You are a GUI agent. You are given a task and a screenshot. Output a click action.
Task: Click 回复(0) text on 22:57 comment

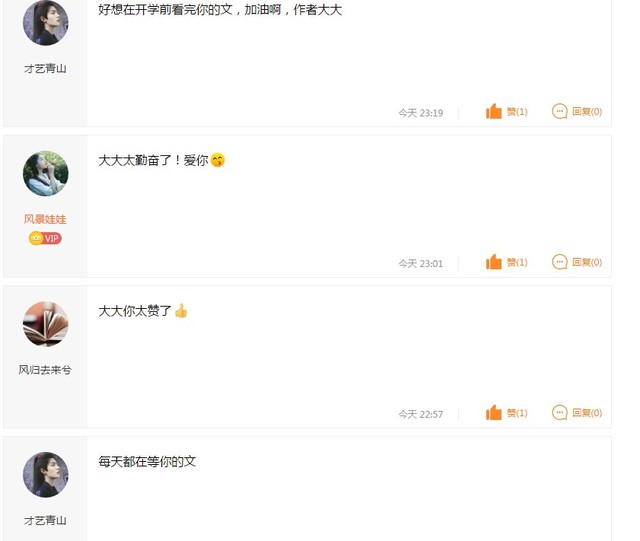[587, 413]
